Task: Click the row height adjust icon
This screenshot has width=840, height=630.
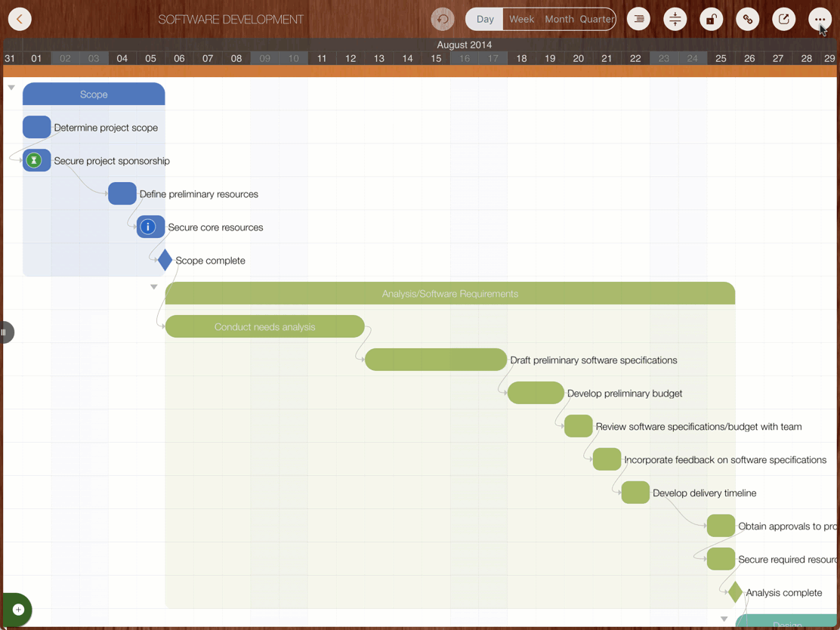Action: (x=675, y=19)
